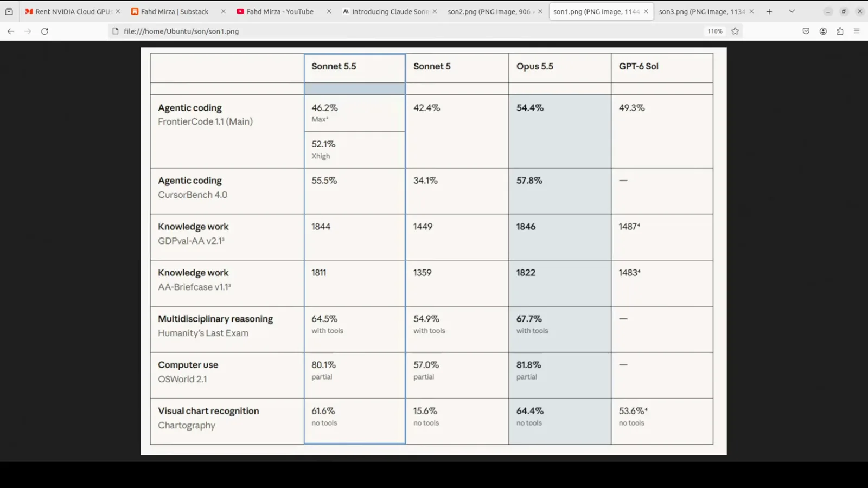Go back to previous page
This screenshot has width=868, height=488.
pos(11,31)
